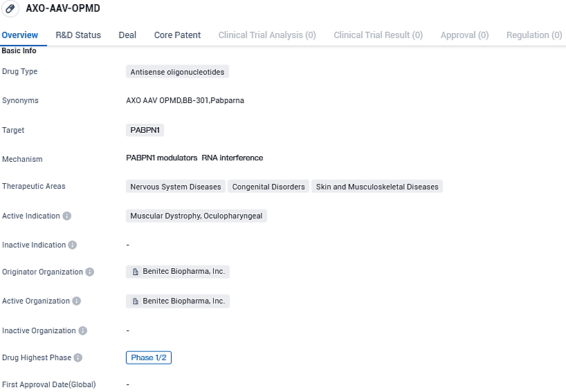This screenshot has width=566, height=392.
Task: Open the Deal tab
Action: (127, 35)
